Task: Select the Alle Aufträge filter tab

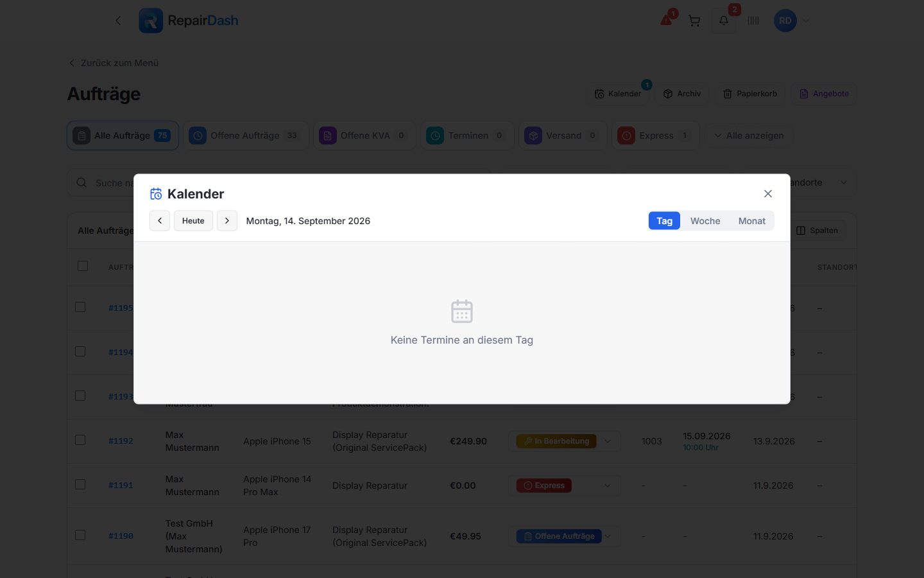Action: point(123,136)
